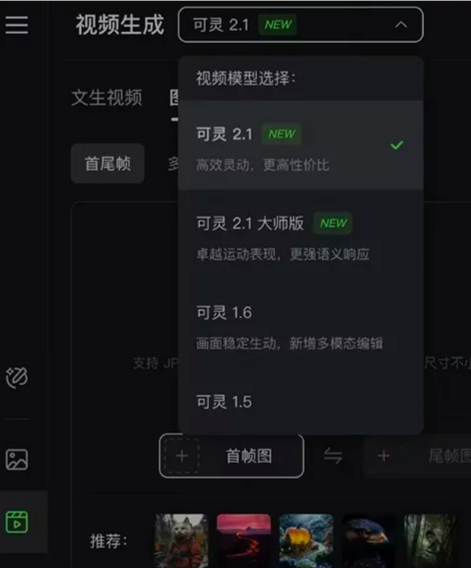The image size is (471, 568).
Task: Select the 可灵 1.6 model option
Action: click(x=301, y=323)
